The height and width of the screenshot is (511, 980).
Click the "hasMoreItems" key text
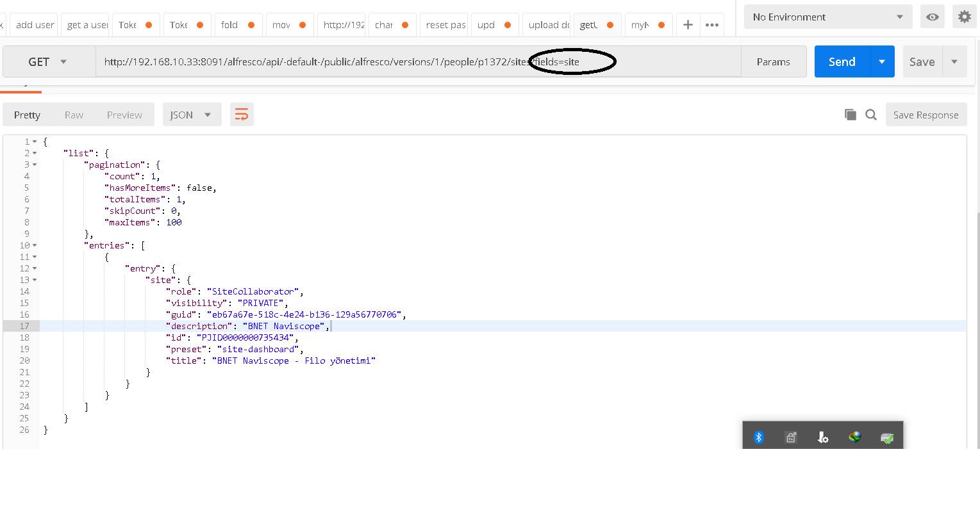click(140, 188)
